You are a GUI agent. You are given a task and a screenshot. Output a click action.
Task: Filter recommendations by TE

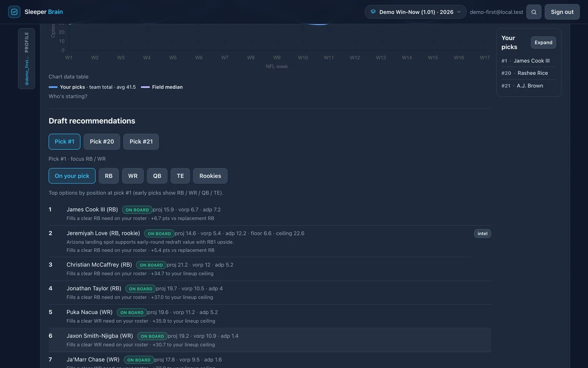(x=180, y=176)
